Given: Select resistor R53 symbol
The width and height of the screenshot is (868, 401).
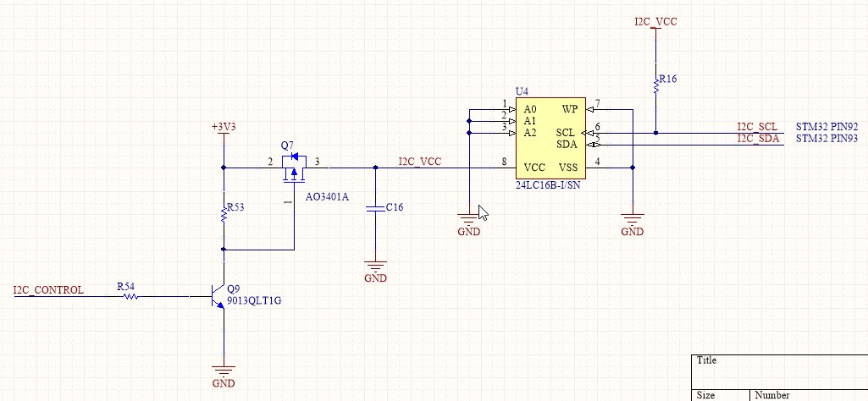Looking at the screenshot, I should 224,215.
